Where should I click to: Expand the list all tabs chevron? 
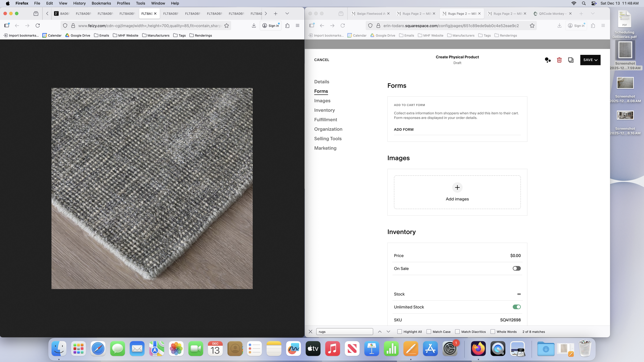tap(287, 13)
